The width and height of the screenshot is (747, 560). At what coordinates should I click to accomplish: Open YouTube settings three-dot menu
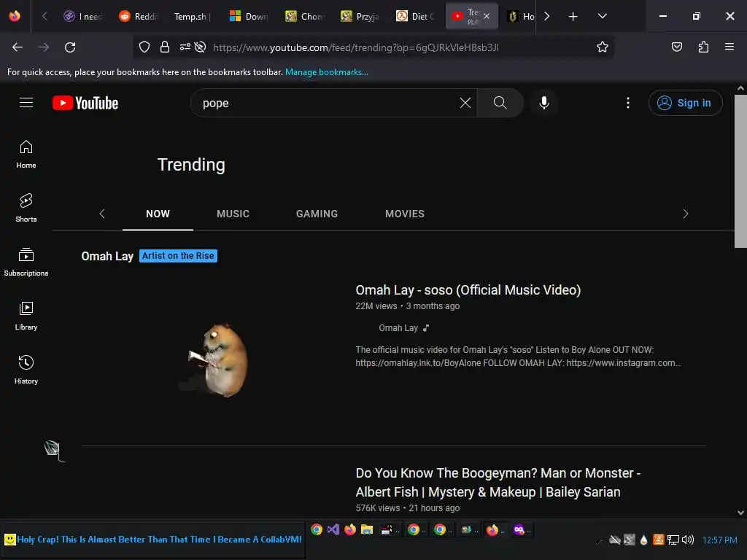(x=628, y=103)
